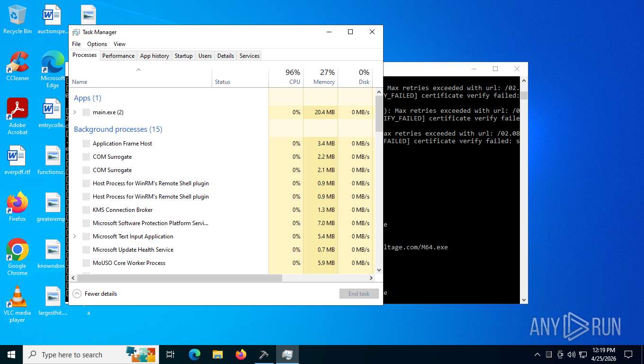
Task: Open Microsoft Edge desktop shortcut
Action: click(53, 69)
